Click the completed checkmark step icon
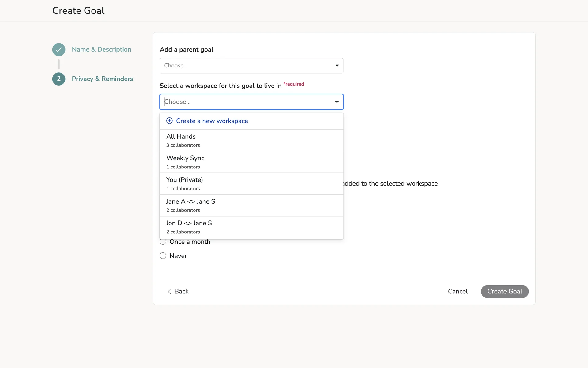The width and height of the screenshot is (588, 368). pyautogui.click(x=58, y=49)
